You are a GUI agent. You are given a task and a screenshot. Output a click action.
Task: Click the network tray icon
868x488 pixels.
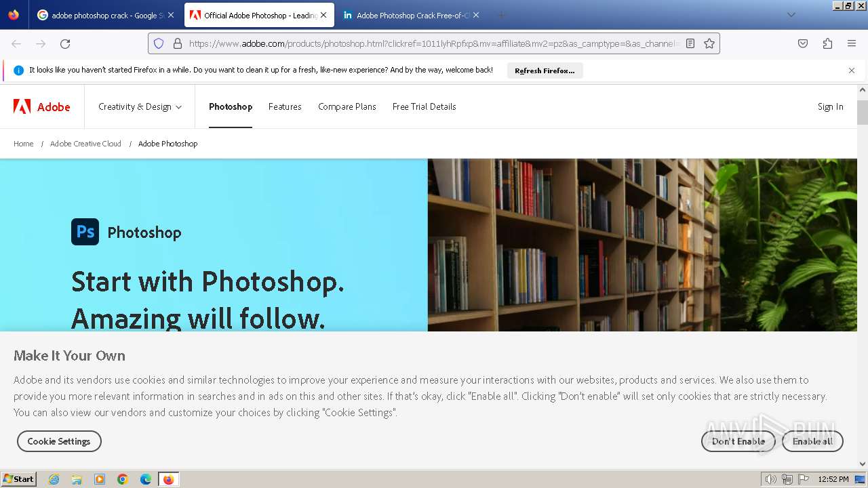pos(787,479)
